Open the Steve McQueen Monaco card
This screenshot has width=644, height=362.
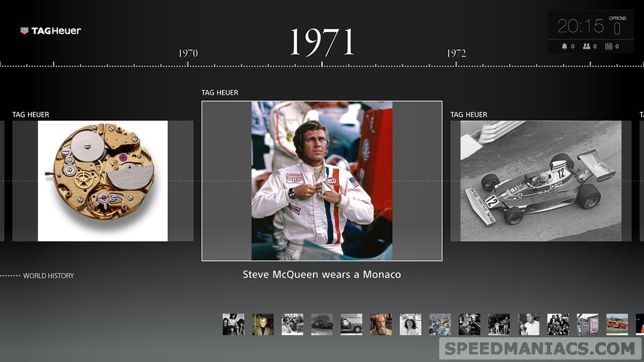point(322,181)
